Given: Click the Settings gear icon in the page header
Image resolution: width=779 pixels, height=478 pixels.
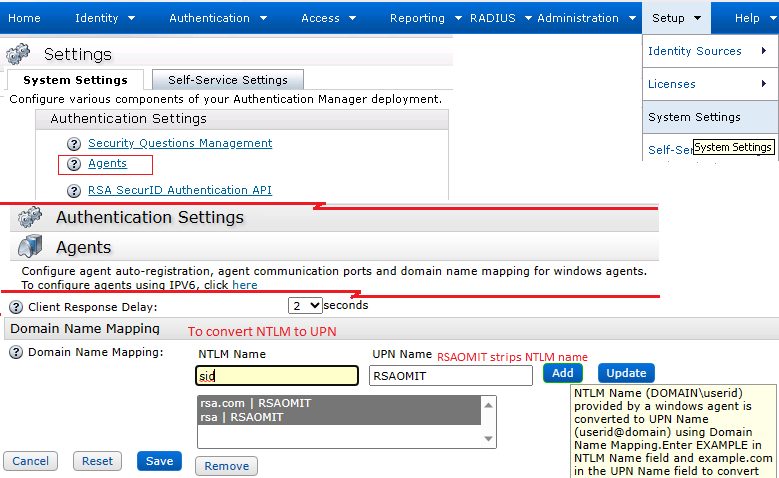Looking at the screenshot, I should [x=21, y=55].
